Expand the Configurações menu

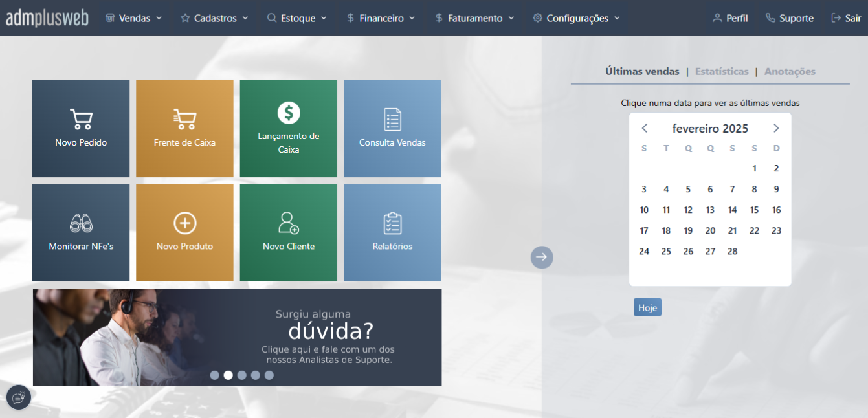(x=576, y=18)
